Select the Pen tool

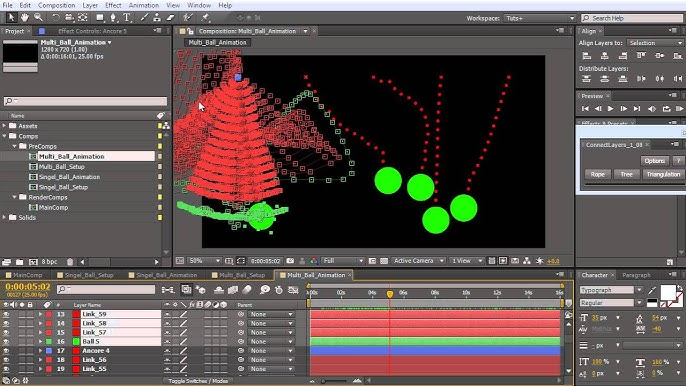[x=113, y=18]
